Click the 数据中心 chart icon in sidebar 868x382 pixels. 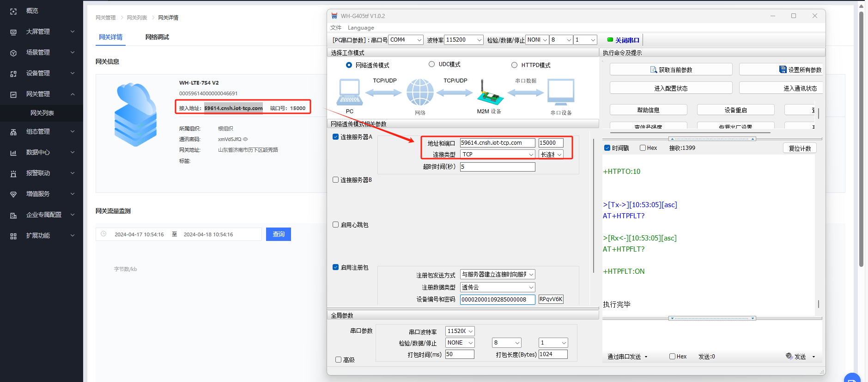tap(13, 153)
